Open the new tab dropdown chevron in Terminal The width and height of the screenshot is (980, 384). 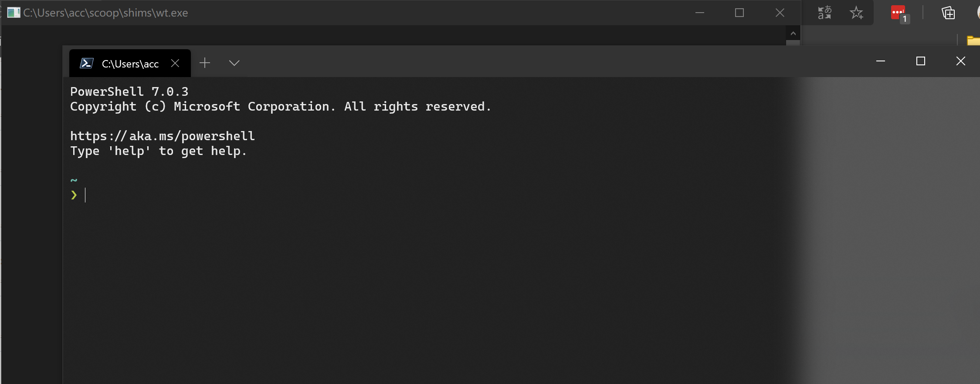click(234, 63)
